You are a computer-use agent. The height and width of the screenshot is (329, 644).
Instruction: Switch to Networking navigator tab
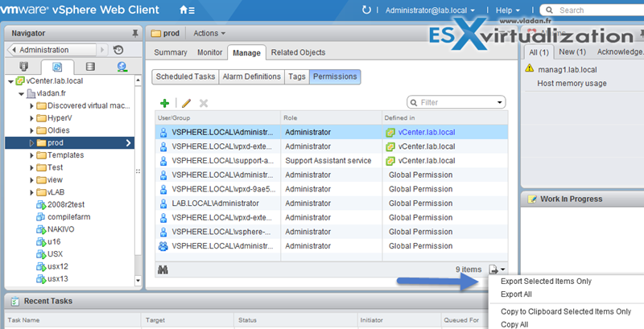pyautogui.click(x=122, y=67)
